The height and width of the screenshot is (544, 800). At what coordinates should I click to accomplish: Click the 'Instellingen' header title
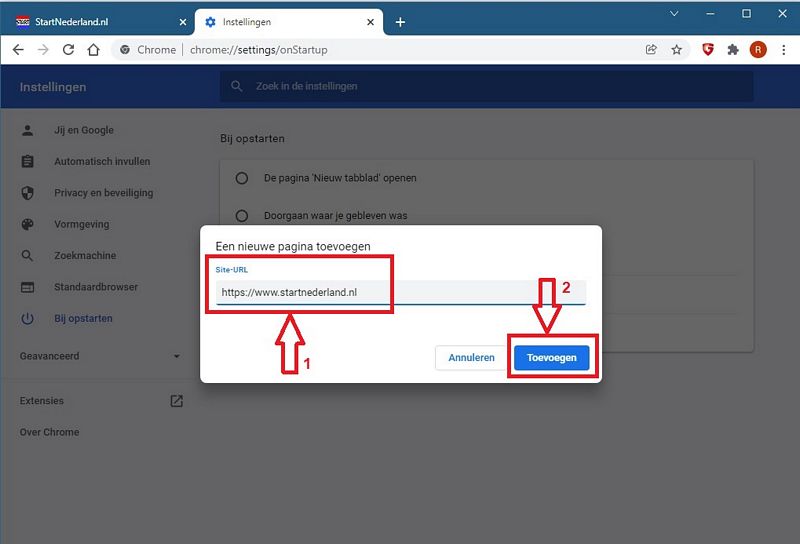(x=53, y=87)
